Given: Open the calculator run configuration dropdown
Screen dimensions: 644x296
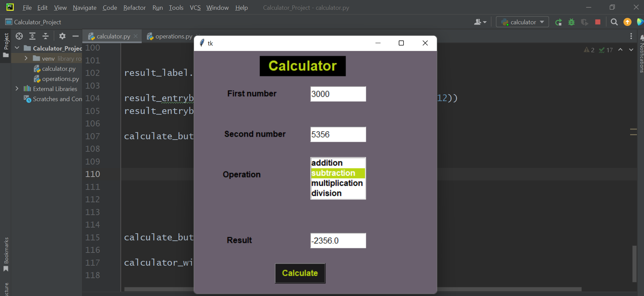Looking at the screenshot, I should [522, 22].
